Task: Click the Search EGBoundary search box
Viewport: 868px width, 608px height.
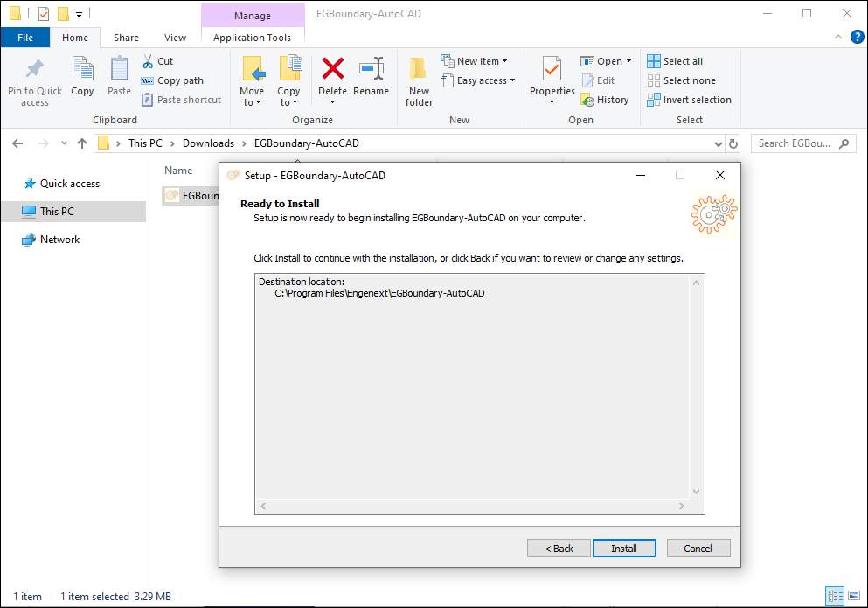Action: [802, 143]
